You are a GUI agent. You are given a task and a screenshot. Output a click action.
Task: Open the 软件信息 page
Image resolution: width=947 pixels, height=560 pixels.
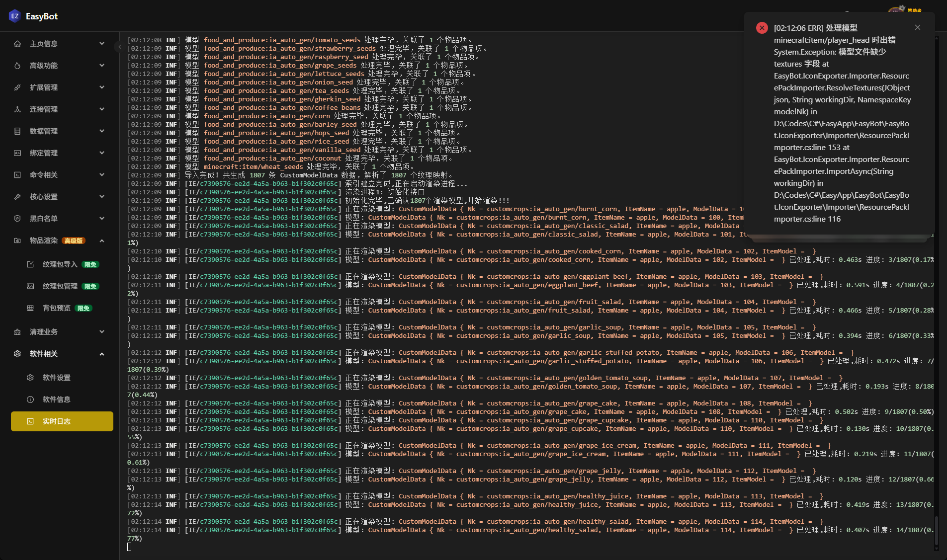click(62, 400)
